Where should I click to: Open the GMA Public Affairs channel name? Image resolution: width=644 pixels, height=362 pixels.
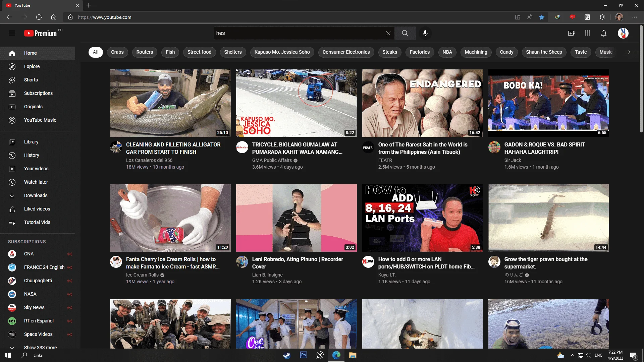(x=272, y=160)
